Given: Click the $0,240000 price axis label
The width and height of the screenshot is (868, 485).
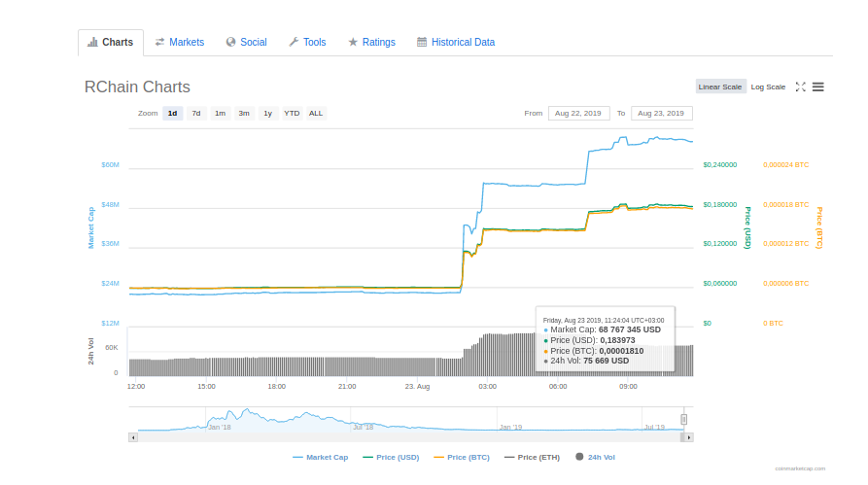Looking at the screenshot, I should [x=719, y=165].
